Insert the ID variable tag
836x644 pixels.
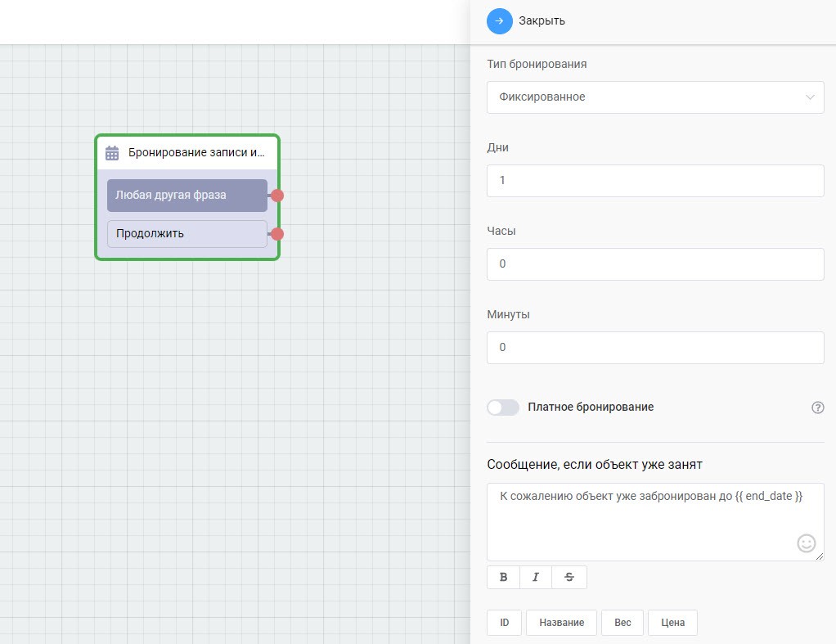pyautogui.click(x=505, y=623)
